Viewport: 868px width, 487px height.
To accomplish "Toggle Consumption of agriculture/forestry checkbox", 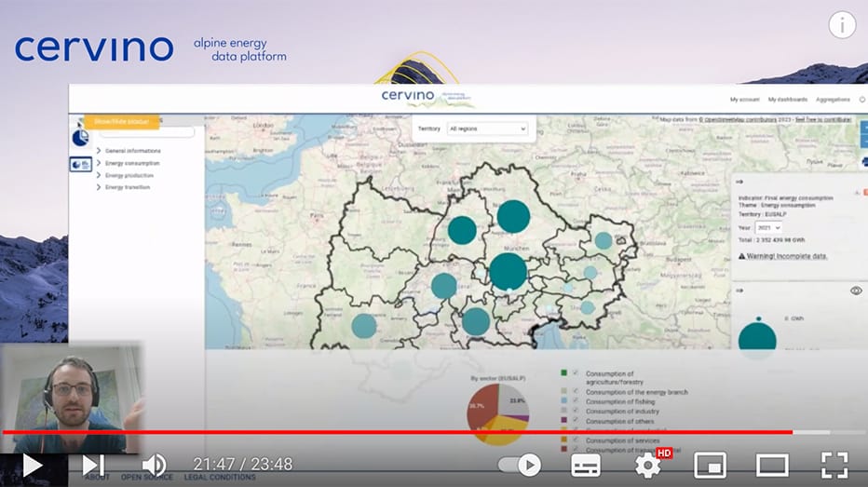I will click(x=576, y=373).
